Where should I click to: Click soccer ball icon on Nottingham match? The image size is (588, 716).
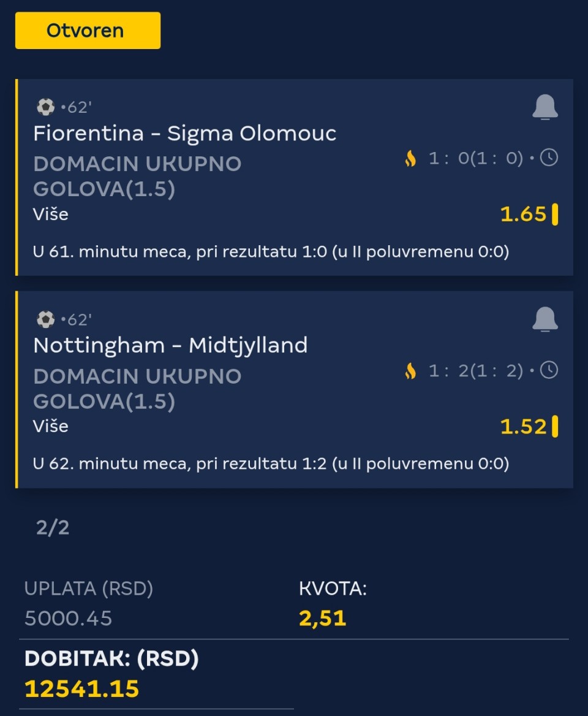click(x=45, y=319)
